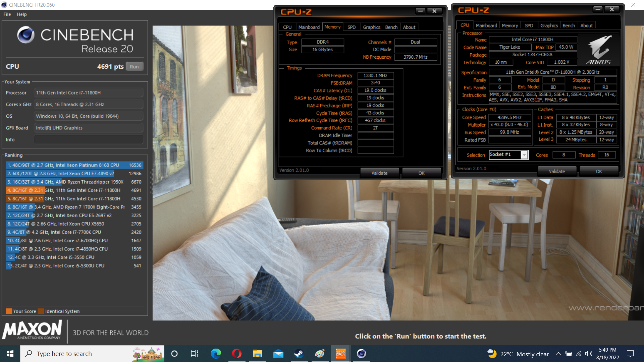Open the notification center icon
Viewport: 644px width, 362px height.
pos(630,354)
